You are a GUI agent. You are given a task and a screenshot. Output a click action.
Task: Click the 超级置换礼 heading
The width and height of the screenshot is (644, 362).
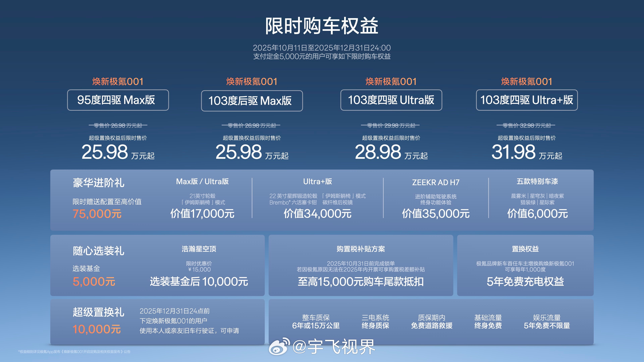coord(98,312)
